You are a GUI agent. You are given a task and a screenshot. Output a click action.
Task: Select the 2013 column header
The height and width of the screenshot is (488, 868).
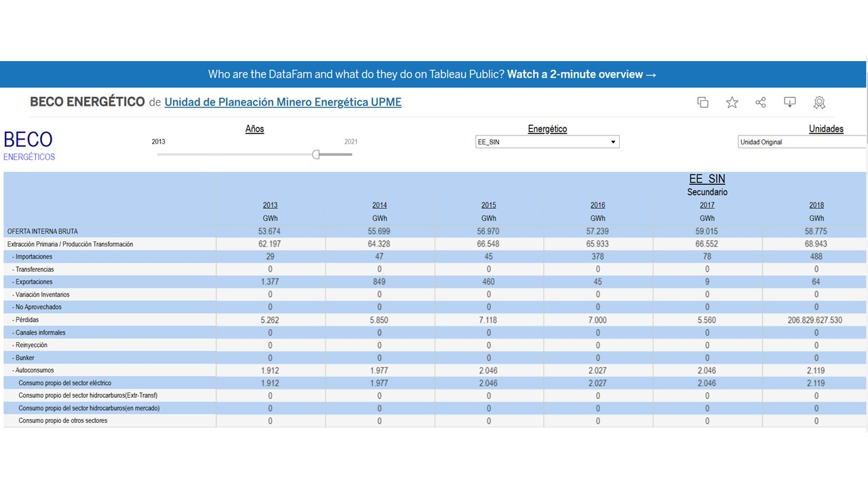tap(270, 205)
